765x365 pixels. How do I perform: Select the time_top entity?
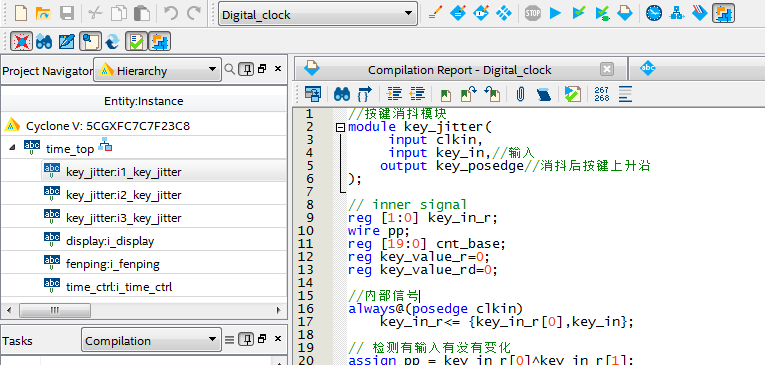pyautogui.click(x=70, y=149)
